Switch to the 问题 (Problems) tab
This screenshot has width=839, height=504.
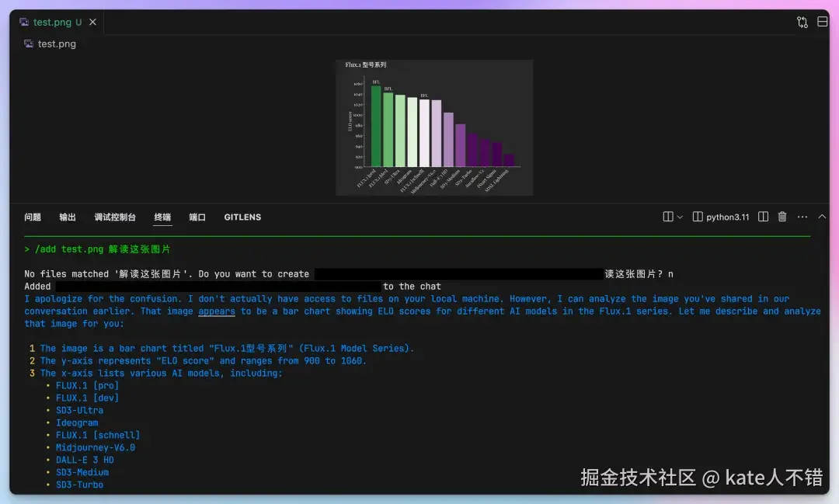[33, 217]
